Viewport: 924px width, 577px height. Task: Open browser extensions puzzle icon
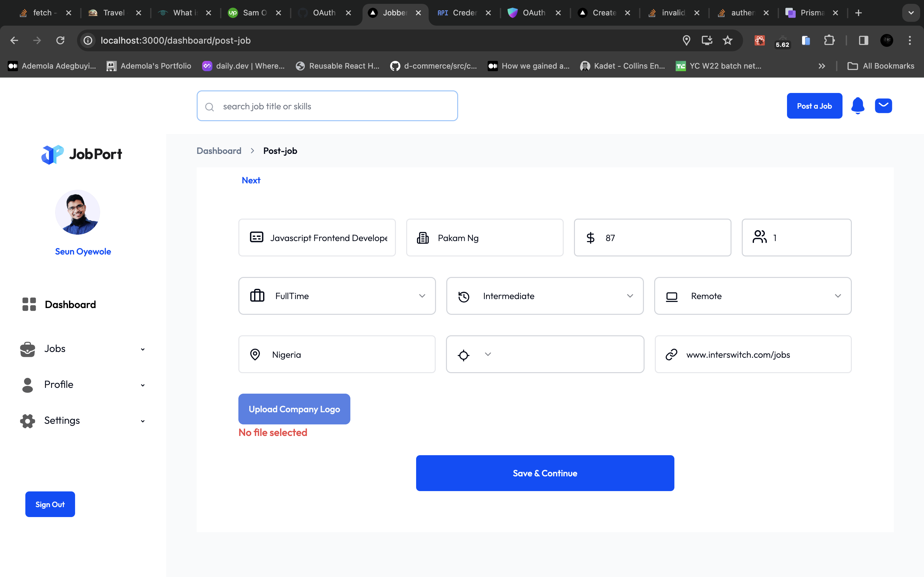click(x=829, y=40)
